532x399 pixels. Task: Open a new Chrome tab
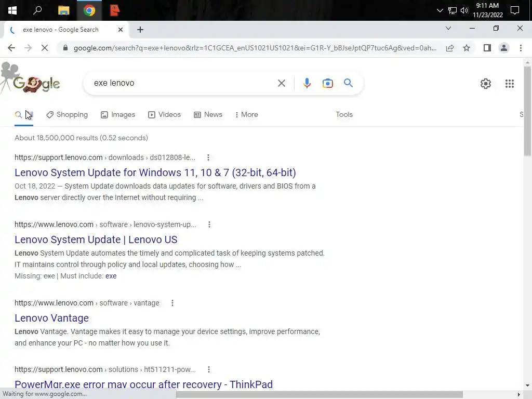point(140,30)
